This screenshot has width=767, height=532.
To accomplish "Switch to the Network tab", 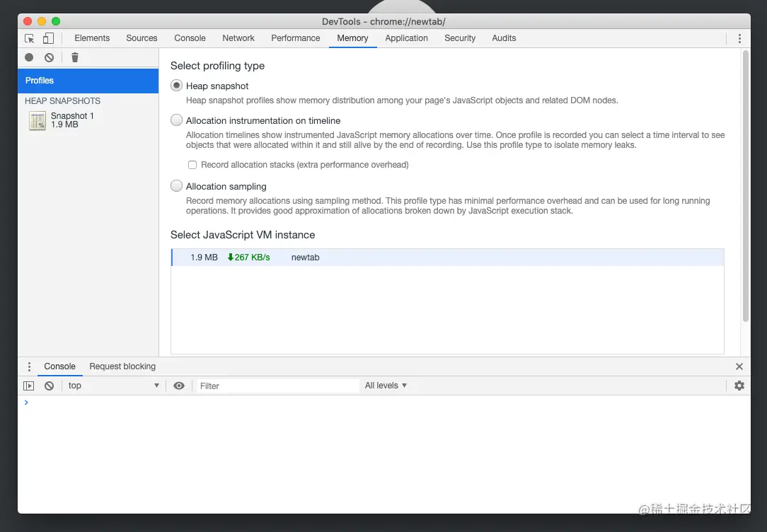I will click(238, 38).
